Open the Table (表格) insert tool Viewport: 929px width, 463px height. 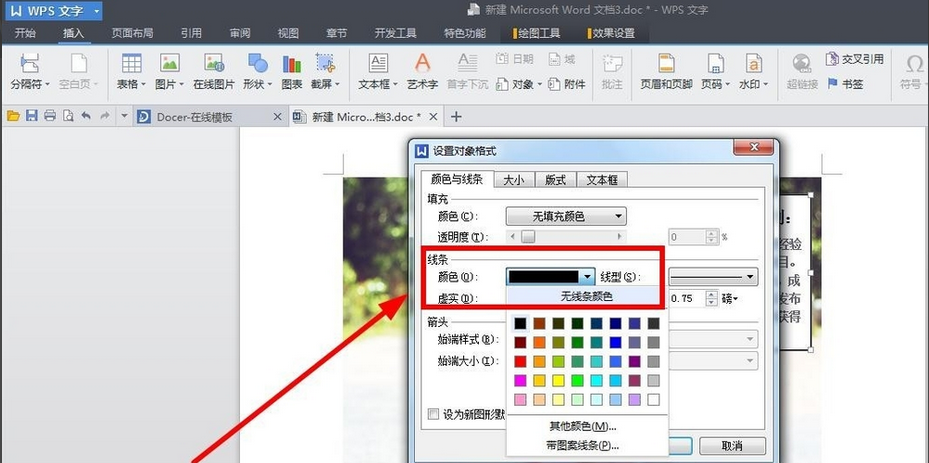(131, 70)
